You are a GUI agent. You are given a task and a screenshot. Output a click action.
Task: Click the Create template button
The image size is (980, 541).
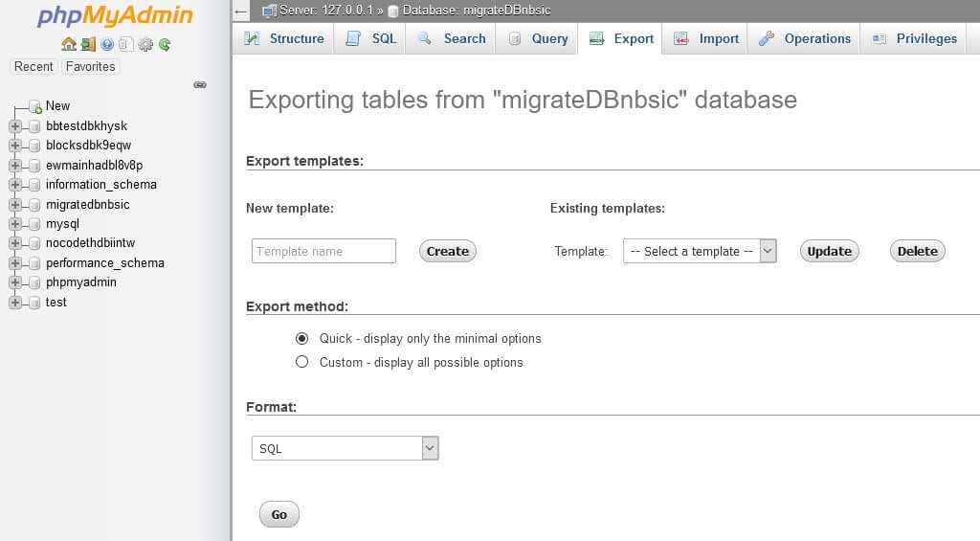point(447,251)
